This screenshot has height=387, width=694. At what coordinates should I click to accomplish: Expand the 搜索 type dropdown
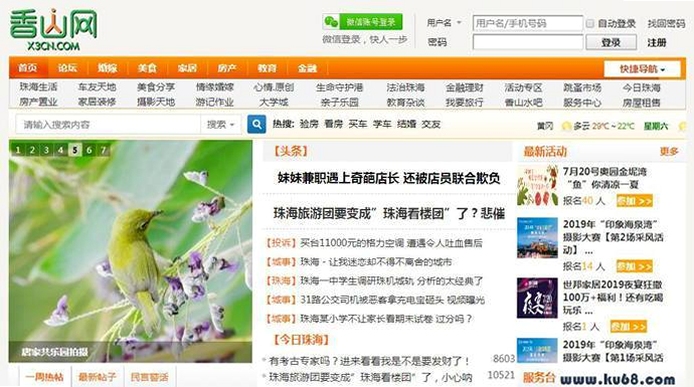(220, 125)
